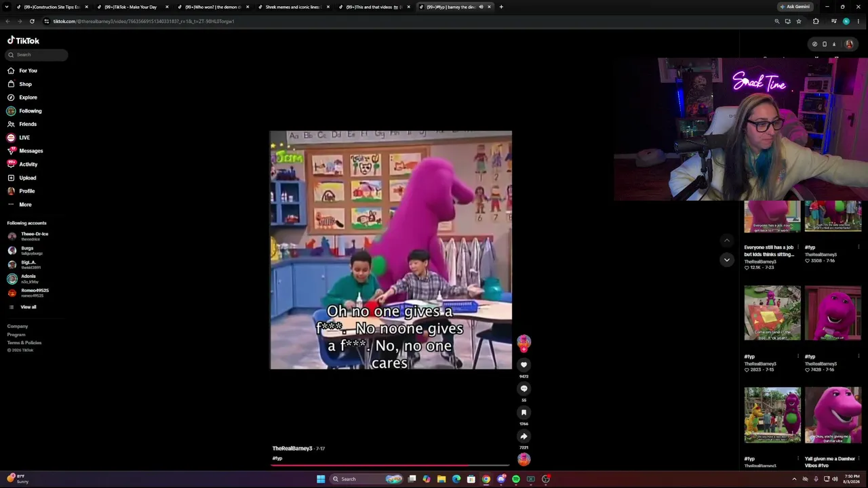Open more options for 'Everyone still has a job'
This screenshot has width=868, height=488.
pyautogui.click(x=797, y=247)
